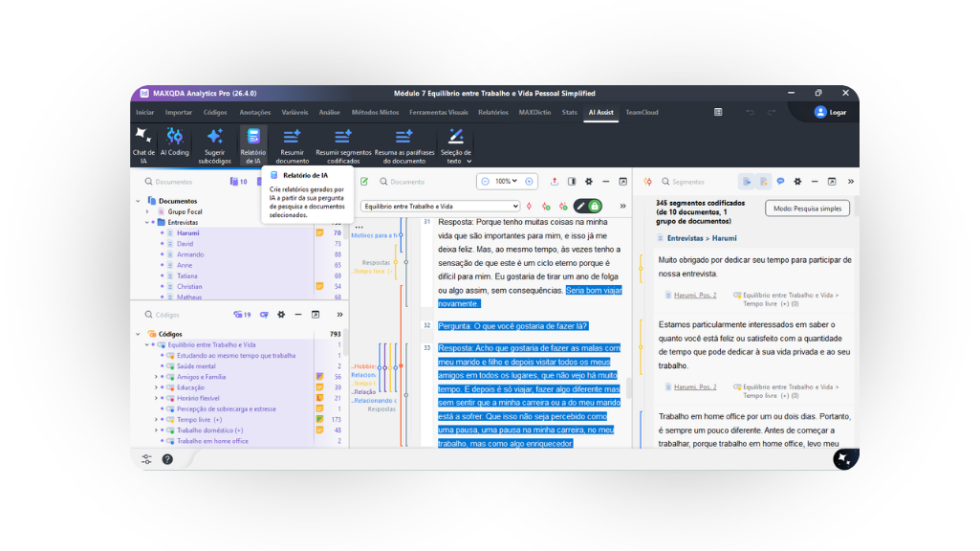Open document browser settings gear
The image size is (980, 551).
pyautogui.click(x=589, y=182)
